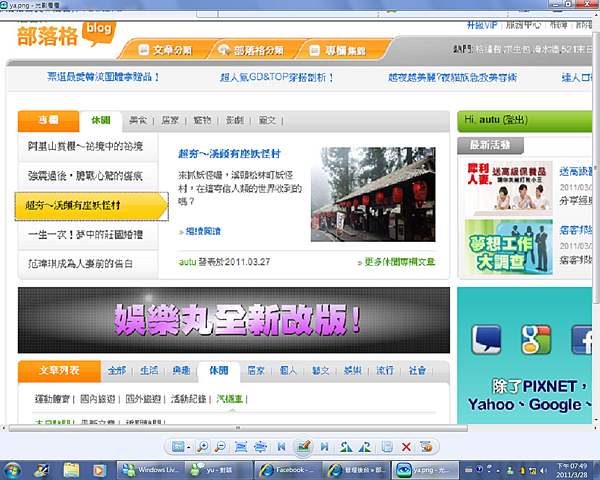The height and width of the screenshot is (480, 600).
Task: Click link 熬夜越美麗?夜貓族急救美容術
Action: pyautogui.click(x=452, y=77)
